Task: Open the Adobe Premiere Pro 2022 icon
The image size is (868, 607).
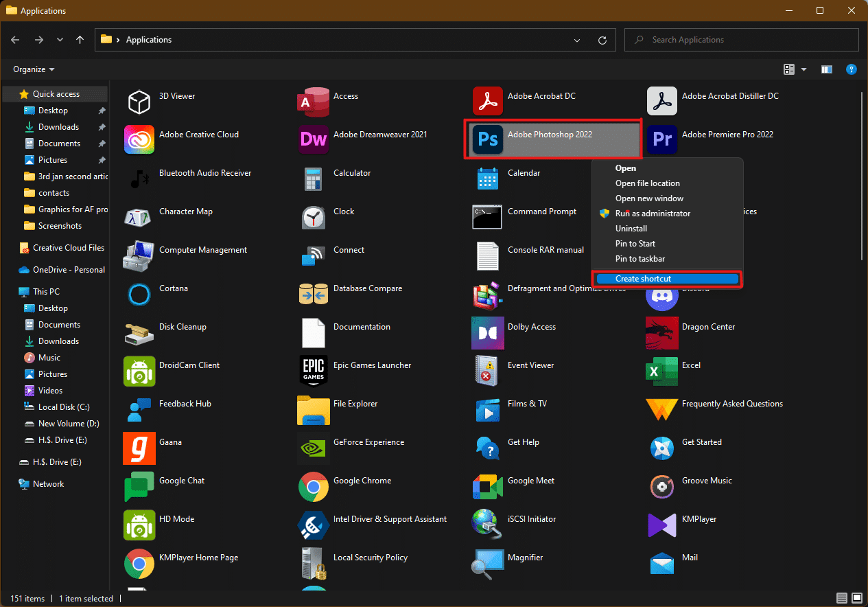Action: pyautogui.click(x=661, y=139)
